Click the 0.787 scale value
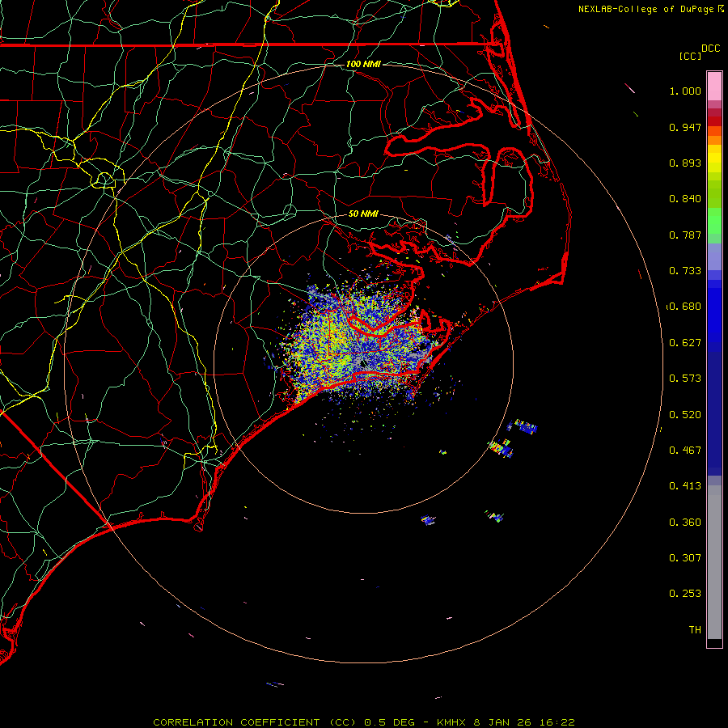Viewport: 728px width, 728px height. tap(685, 235)
